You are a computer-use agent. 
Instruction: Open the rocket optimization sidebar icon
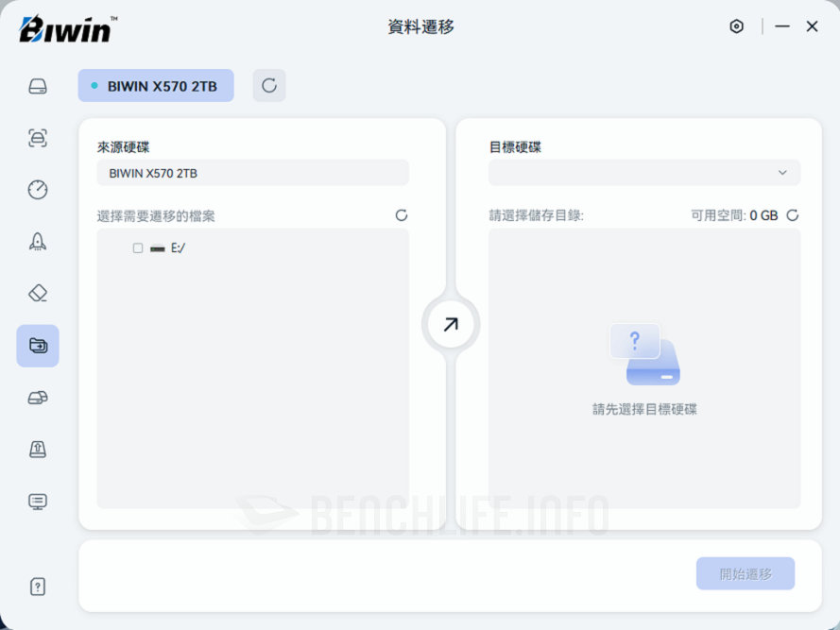38,242
